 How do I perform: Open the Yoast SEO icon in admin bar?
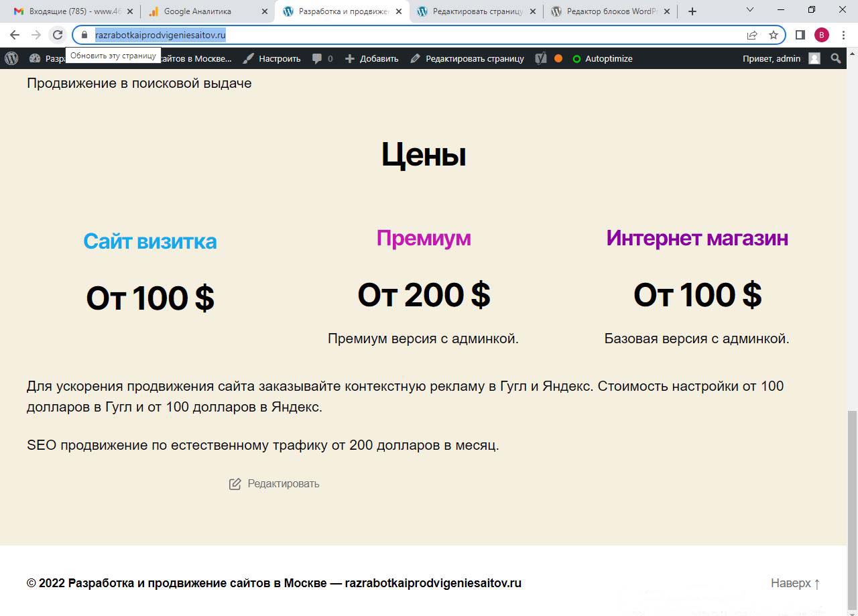click(541, 58)
